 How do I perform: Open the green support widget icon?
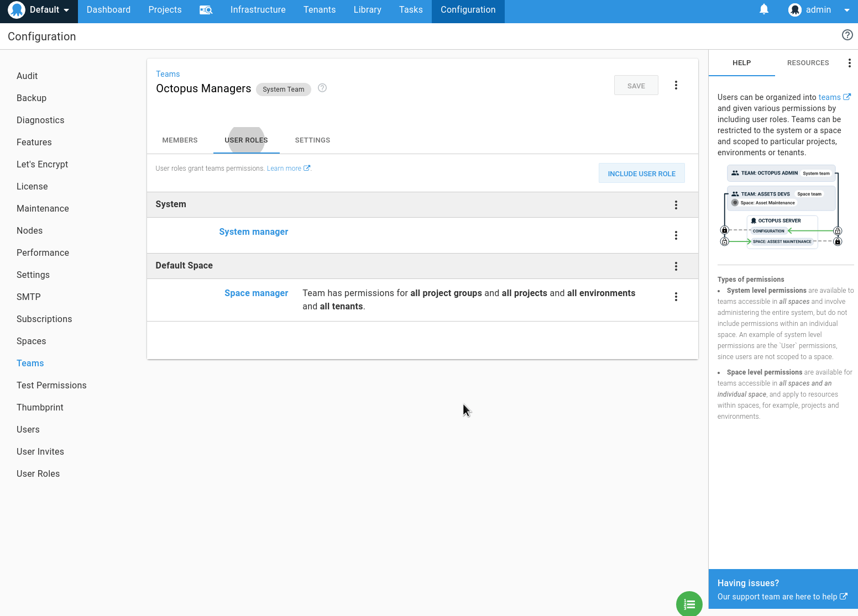[689, 604]
